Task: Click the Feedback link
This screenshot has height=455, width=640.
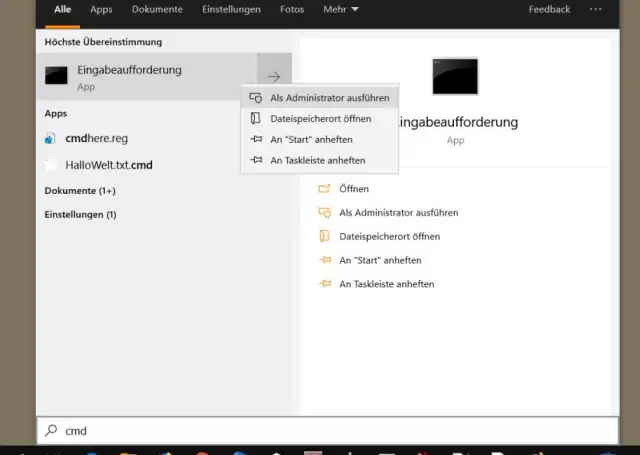Action: coord(549,10)
